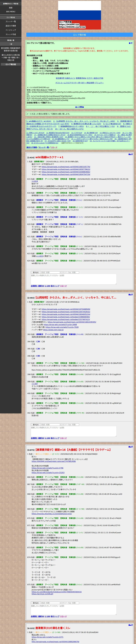Click the ■ icon above the wiki路線inカクケー★1 thread
Viewport: 136px width, 644px height.
click(x=129, y=154)
